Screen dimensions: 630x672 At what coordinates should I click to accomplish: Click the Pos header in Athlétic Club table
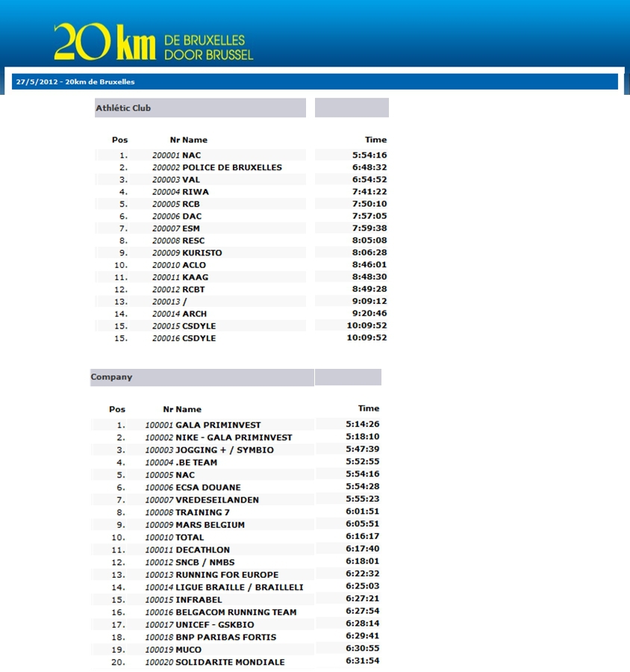[119, 140]
